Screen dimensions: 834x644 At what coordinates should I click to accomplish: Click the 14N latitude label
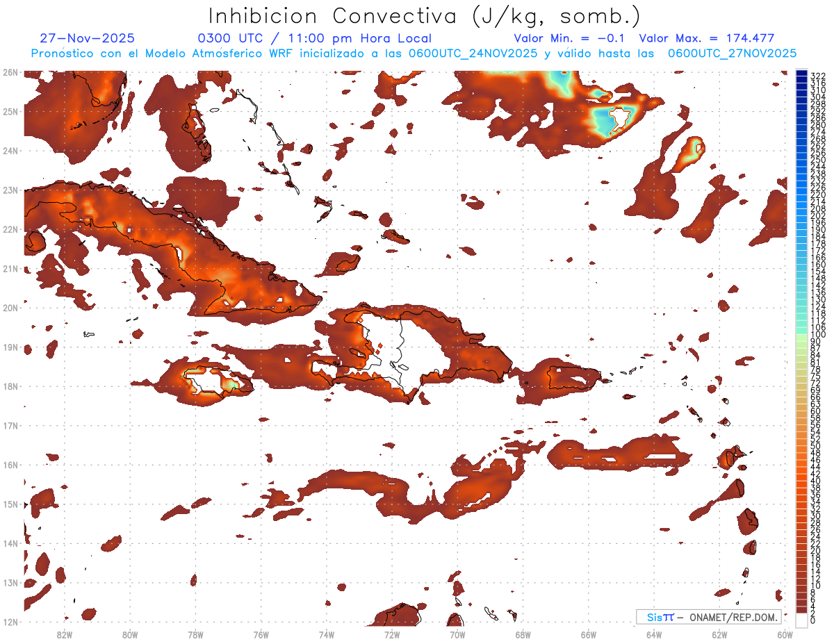tap(10, 543)
